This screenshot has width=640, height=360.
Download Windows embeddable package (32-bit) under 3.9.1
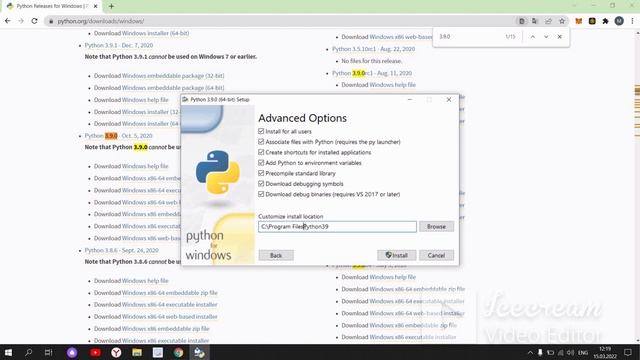[173, 76]
